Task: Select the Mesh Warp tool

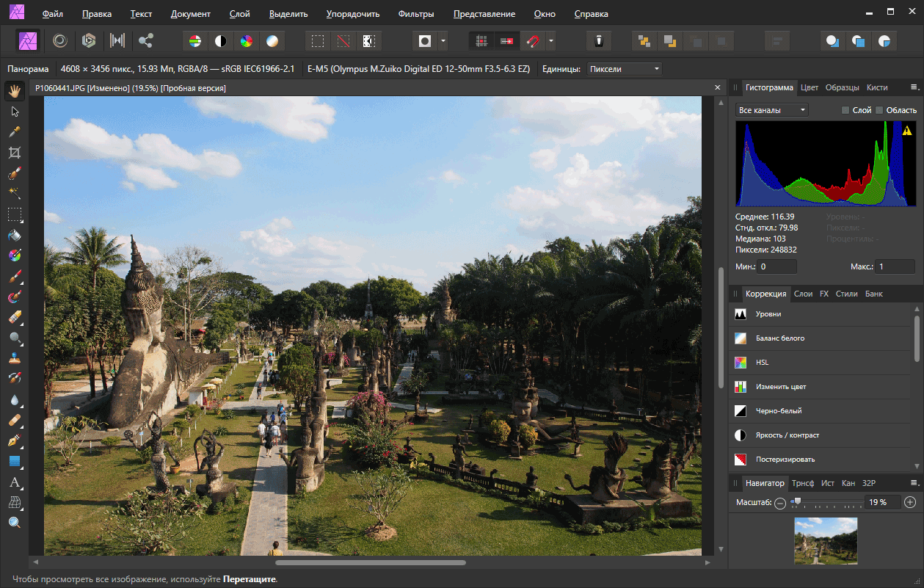Action: pyautogui.click(x=14, y=503)
